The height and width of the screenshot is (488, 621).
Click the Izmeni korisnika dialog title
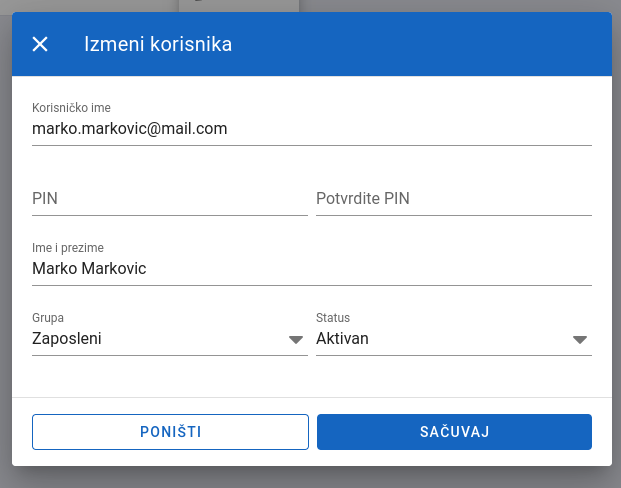point(158,44)
